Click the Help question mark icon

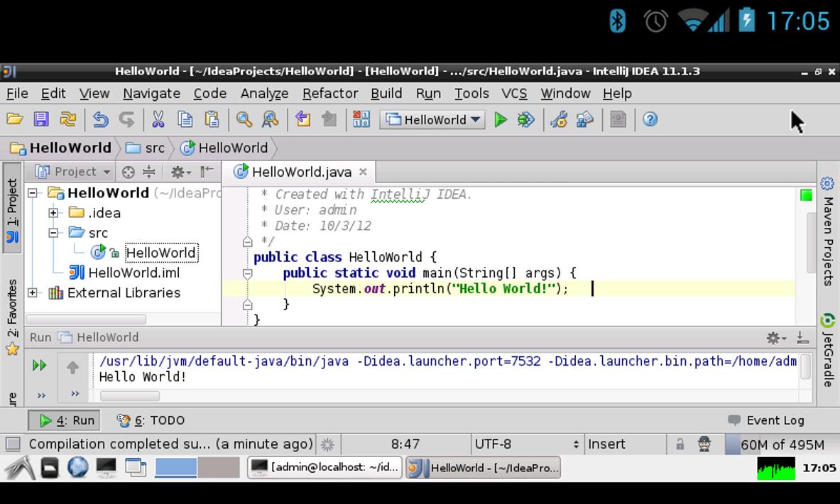point(650,119)
